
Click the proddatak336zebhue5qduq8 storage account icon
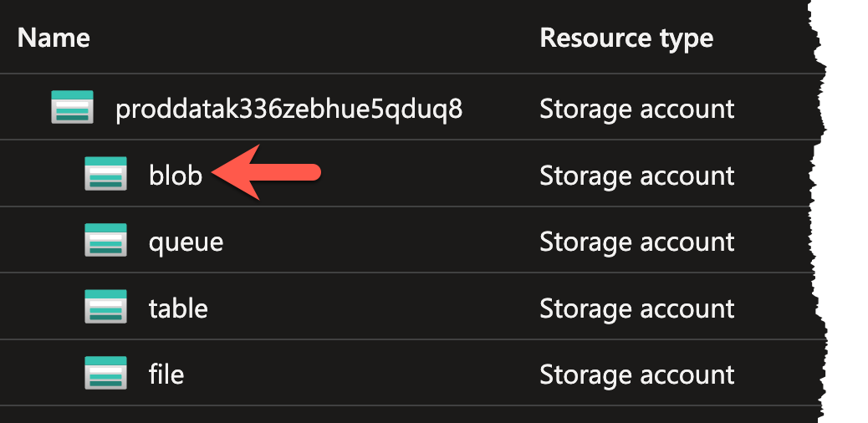(72, 108)
